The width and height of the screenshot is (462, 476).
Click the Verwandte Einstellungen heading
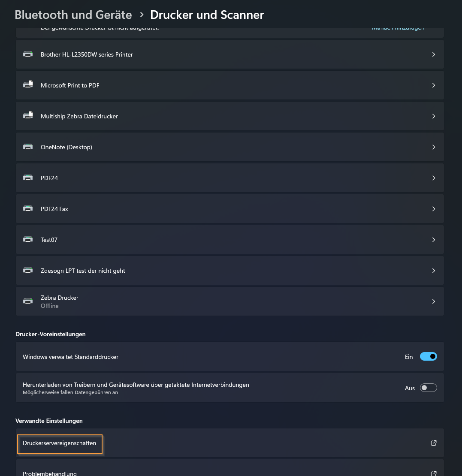point(49,421)
